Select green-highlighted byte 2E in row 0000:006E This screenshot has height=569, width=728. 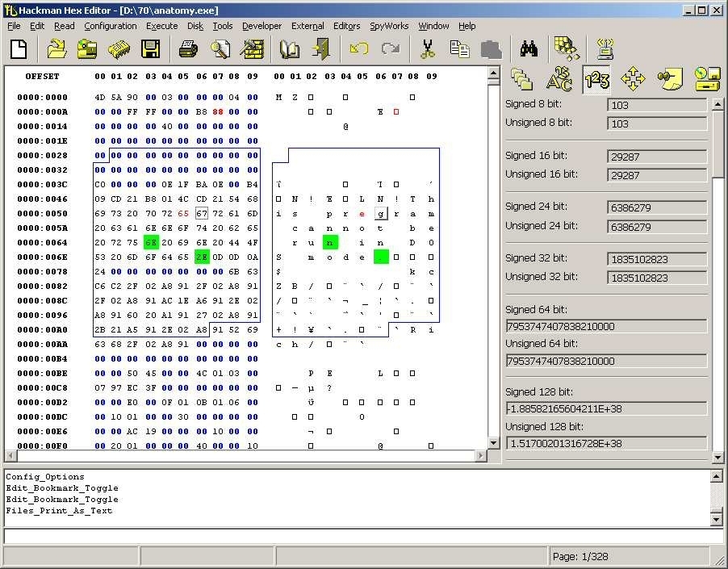click(202, 257)
